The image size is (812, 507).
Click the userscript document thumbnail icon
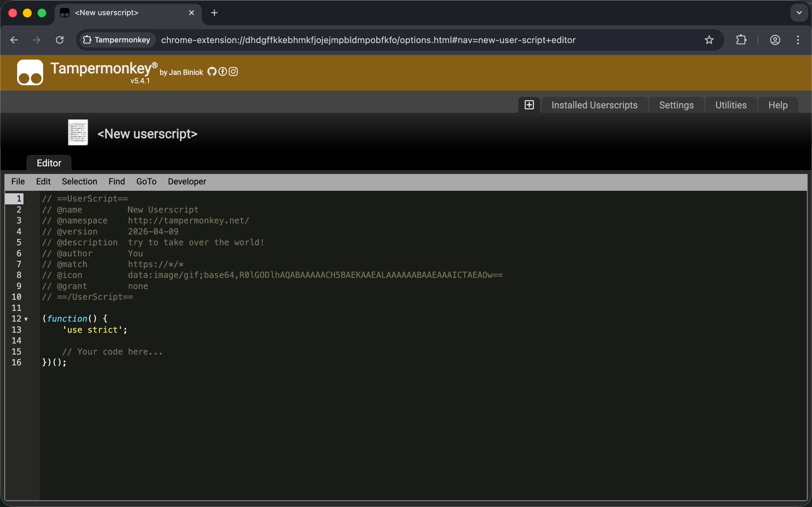(78, 132)
